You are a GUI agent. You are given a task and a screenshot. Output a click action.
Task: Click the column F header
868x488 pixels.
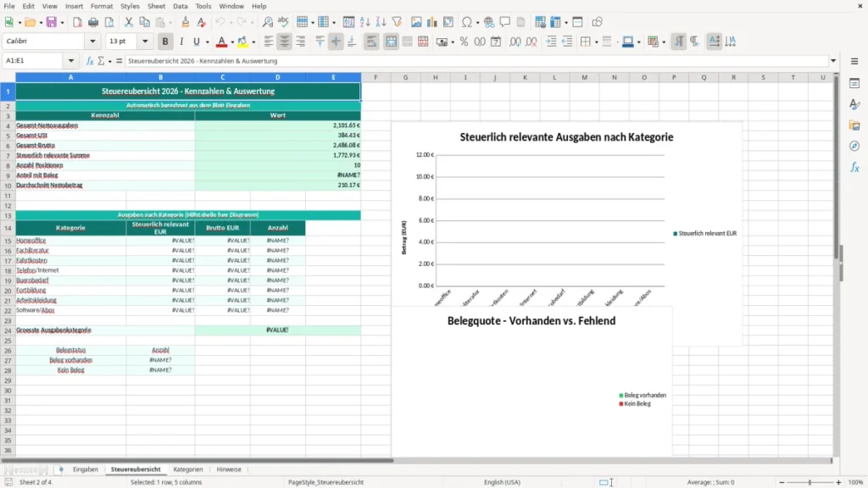[x=376, y=77]
